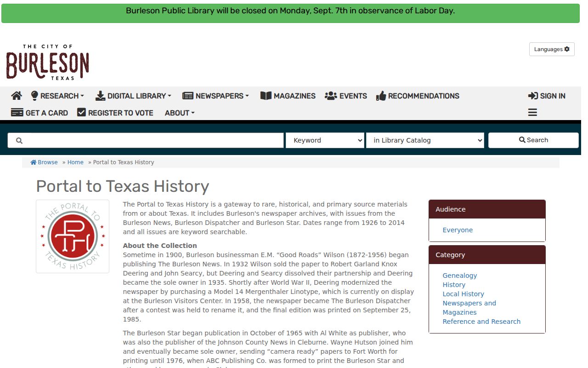
Task: Open the Keyword search type dropdown
Action: pyautogui.click(x=325, y=140)
